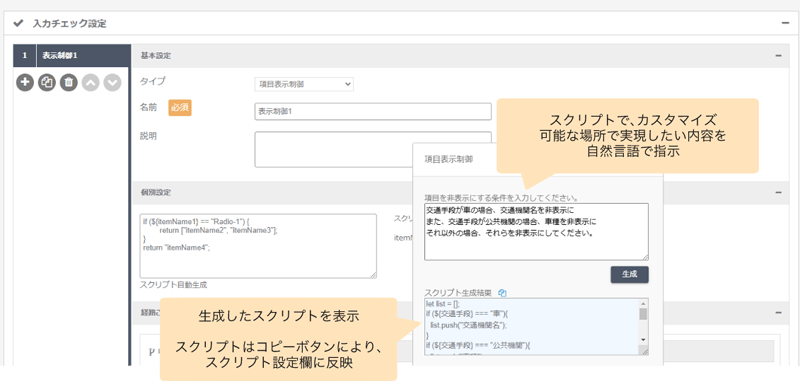This screenshot has height=381, width=800.
Task: Delete the rule with the trash icon
Action: click(68, 82)
